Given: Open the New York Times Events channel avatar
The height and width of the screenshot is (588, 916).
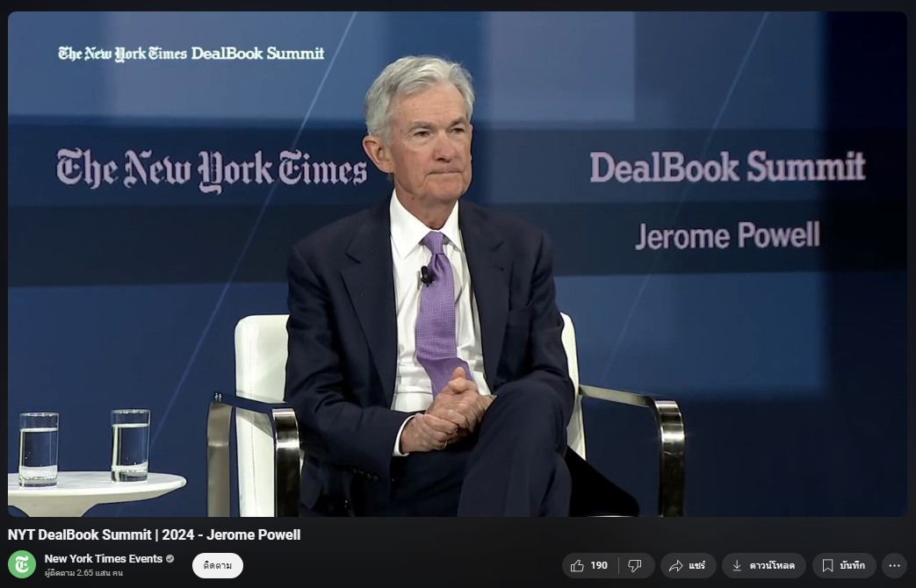Looking at the screenshot, I should coord(22,564).
